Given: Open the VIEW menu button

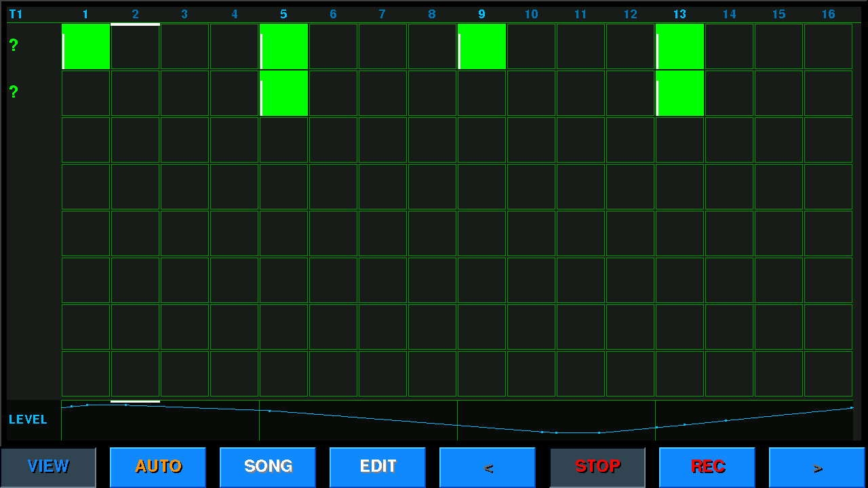Looking at the screenshot, I should tap(48, 467).
